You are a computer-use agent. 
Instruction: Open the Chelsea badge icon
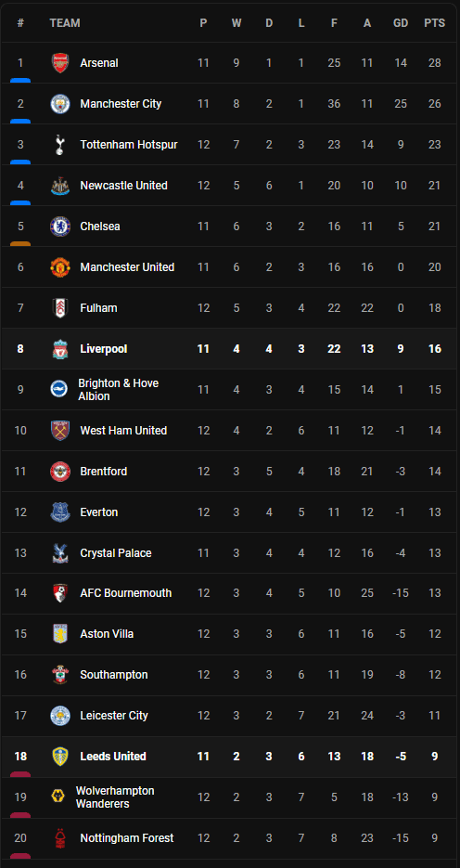point(60,227)
